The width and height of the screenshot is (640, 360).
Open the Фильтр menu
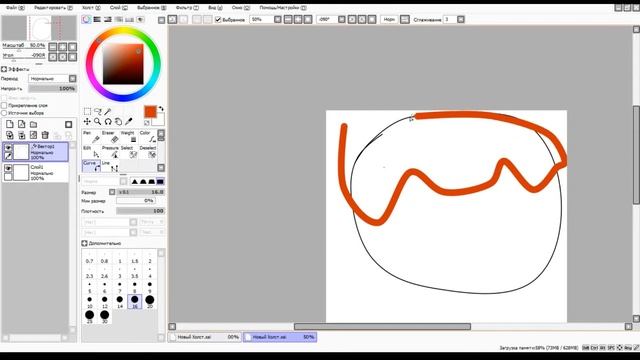[x=187, y=8]
